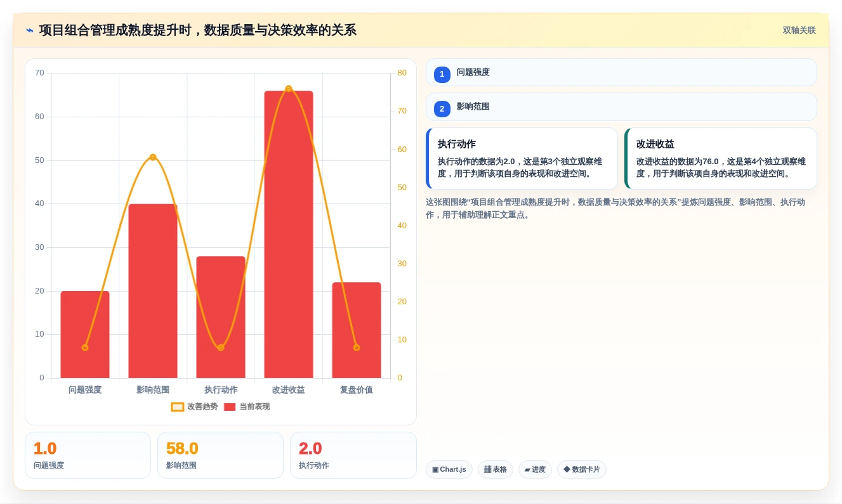Click the 双轴关联 label in header
The height and width of the screenshot is (504, 842).
[x=799, y=30]
